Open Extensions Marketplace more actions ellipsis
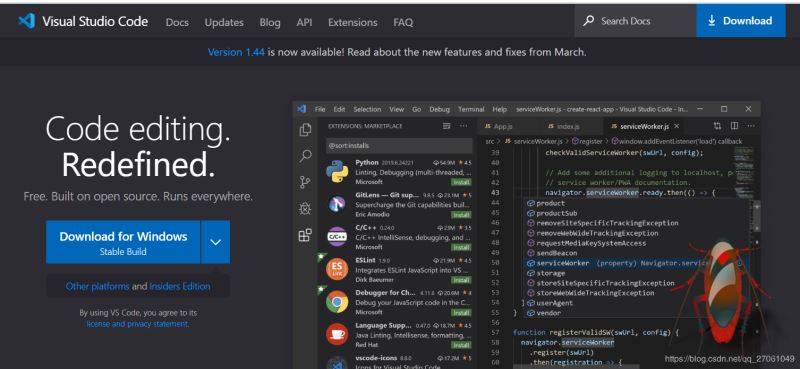Viewport: 800px width, 369px height. pos(463,126)
